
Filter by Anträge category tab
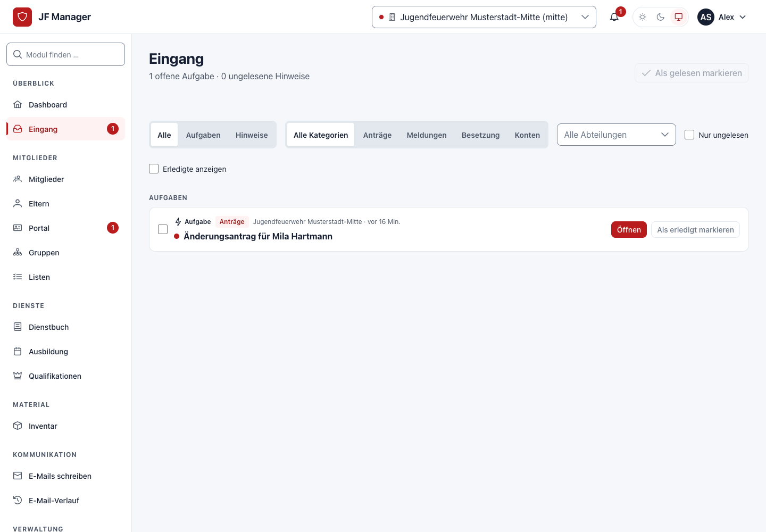[x=377, y=135]
